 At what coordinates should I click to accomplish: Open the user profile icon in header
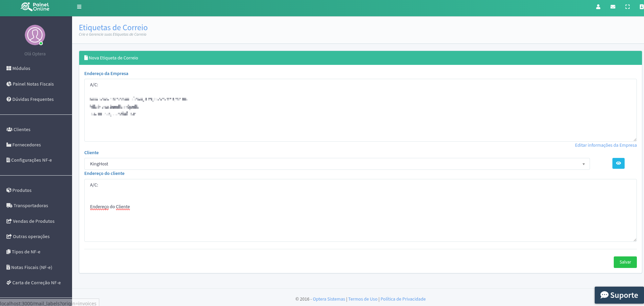[x=598, y=7]
